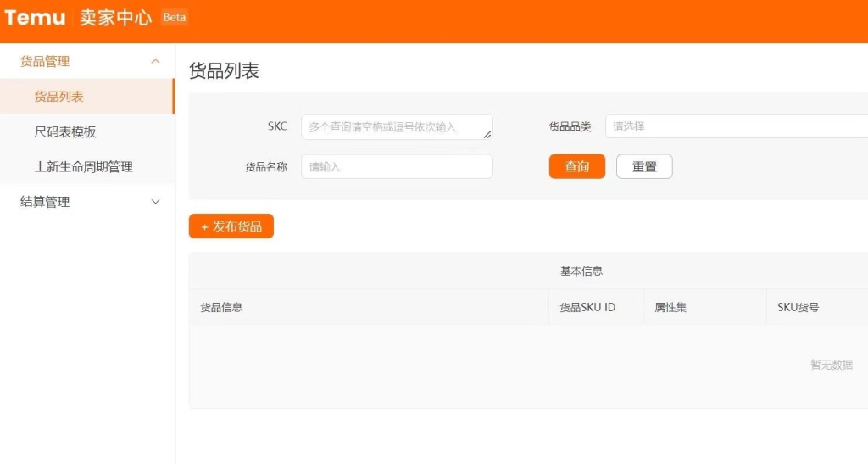Screen dimensions: 868x464
Task: Click the SKU货号 column header
Action: (798, 307)
